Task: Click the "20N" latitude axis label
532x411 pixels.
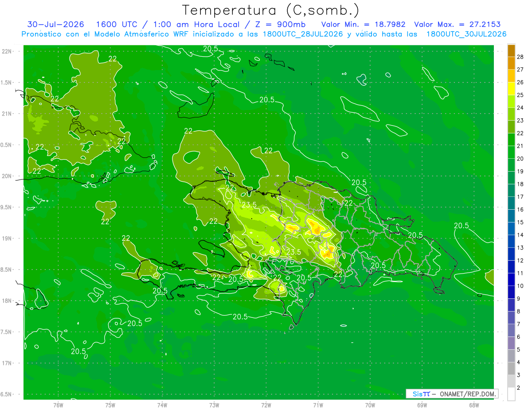Action: tap(8, 176)
